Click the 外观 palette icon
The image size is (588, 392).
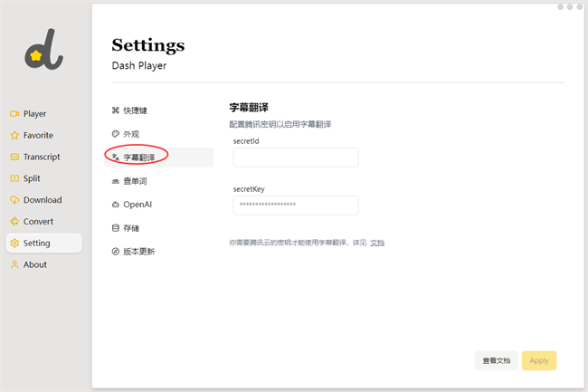tap(116, 134)
